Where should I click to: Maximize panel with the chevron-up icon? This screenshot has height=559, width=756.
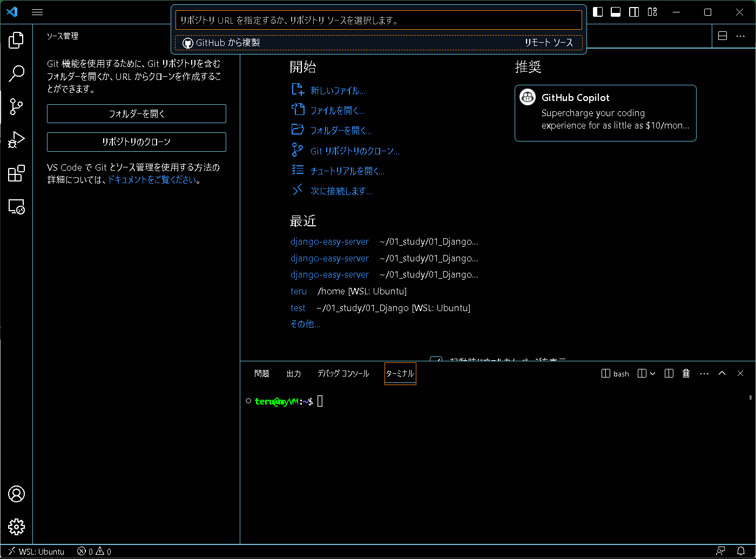tap(722, 373)
